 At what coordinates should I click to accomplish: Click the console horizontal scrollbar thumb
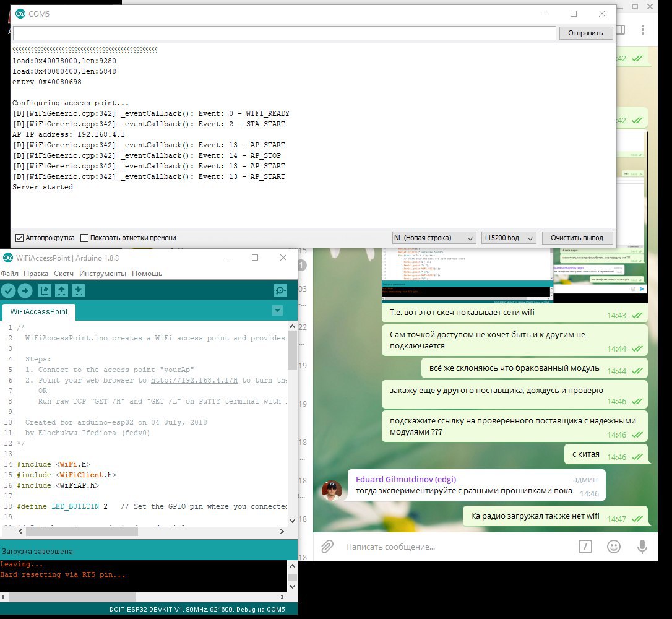coord(72,597)
